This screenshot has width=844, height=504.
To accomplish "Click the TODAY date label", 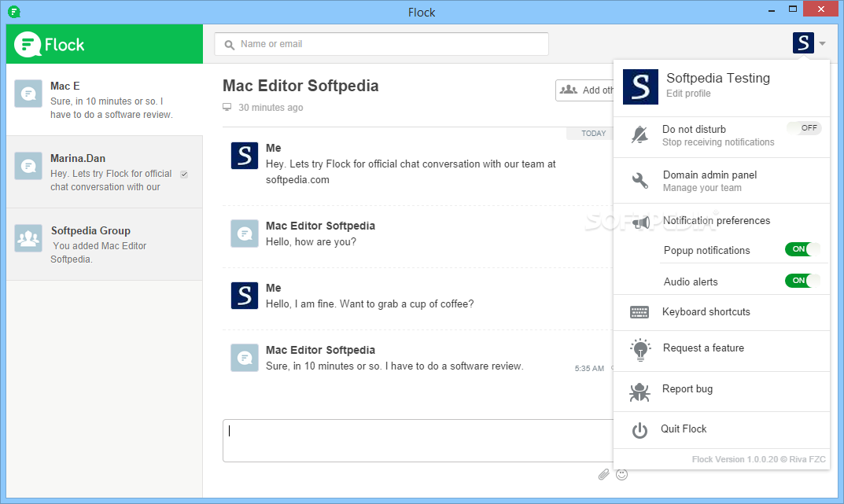I will pos(593,134).
